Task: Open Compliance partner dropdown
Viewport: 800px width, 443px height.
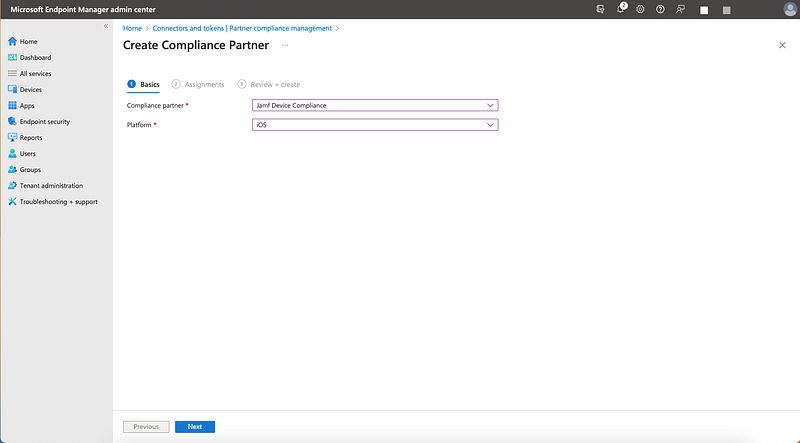Action: [375, 105]
